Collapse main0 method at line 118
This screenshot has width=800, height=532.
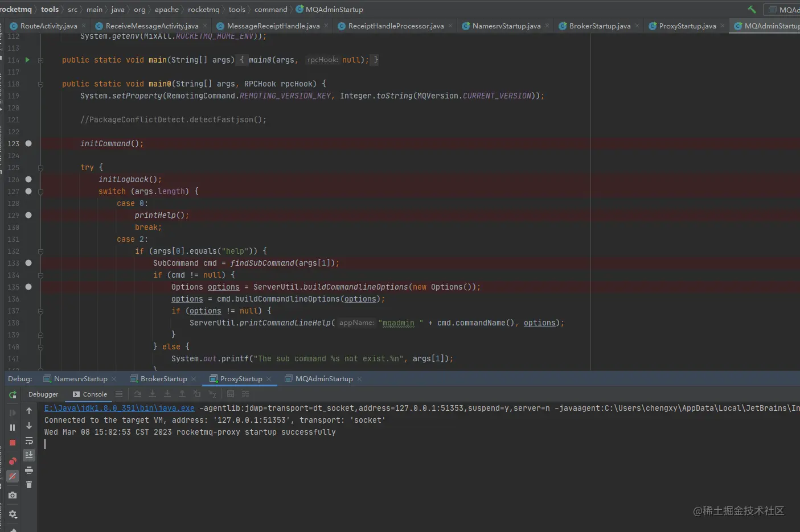coord(40,84)
